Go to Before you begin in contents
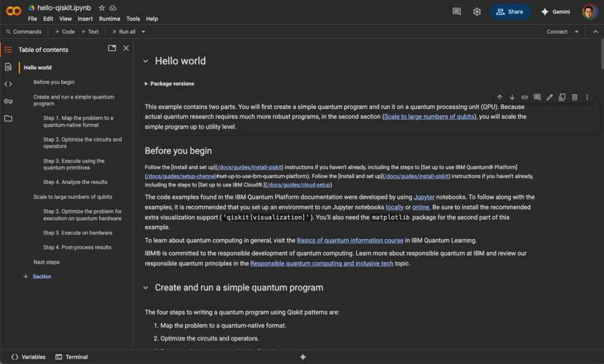Image resolution: width=604 pixels, height=364 pixels. coord(54,82)
